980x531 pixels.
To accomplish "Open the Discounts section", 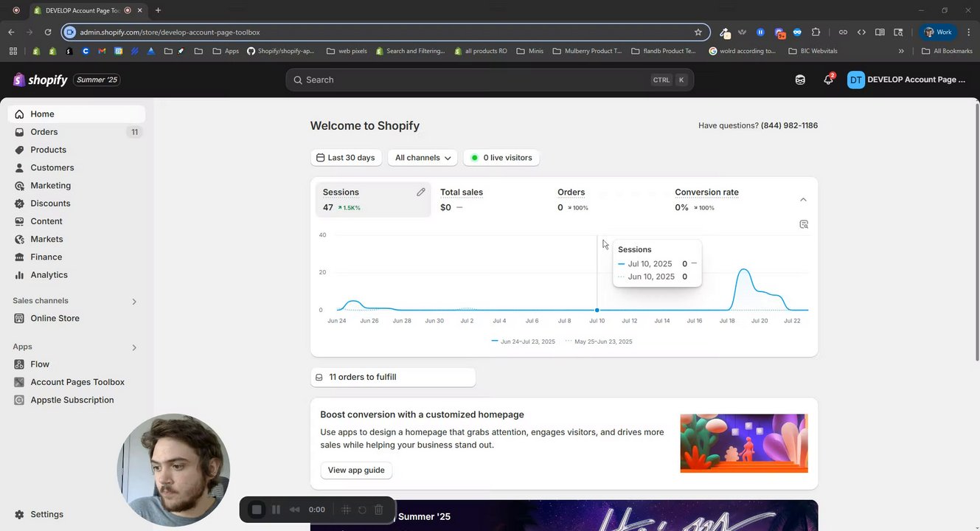I will point(76,204).
